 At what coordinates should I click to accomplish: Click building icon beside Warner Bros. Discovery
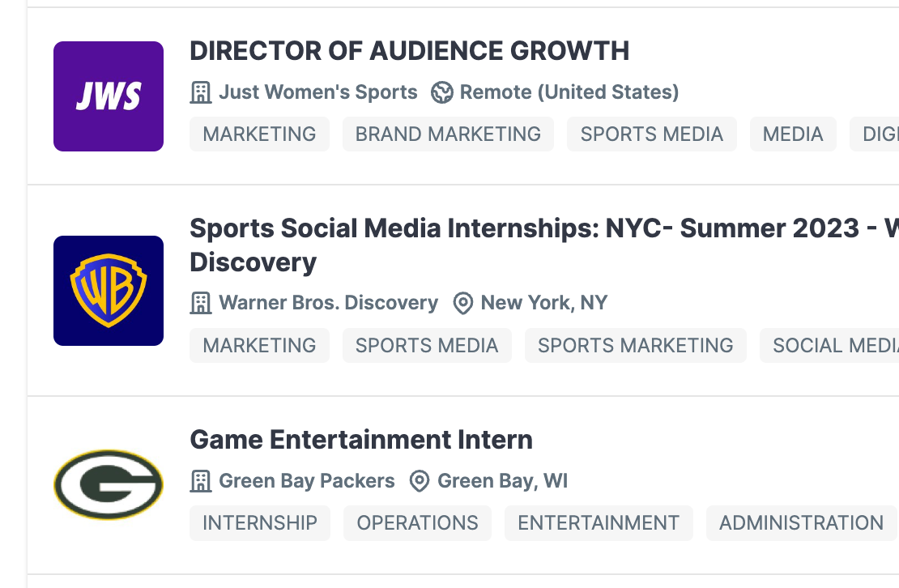[200, 304]
